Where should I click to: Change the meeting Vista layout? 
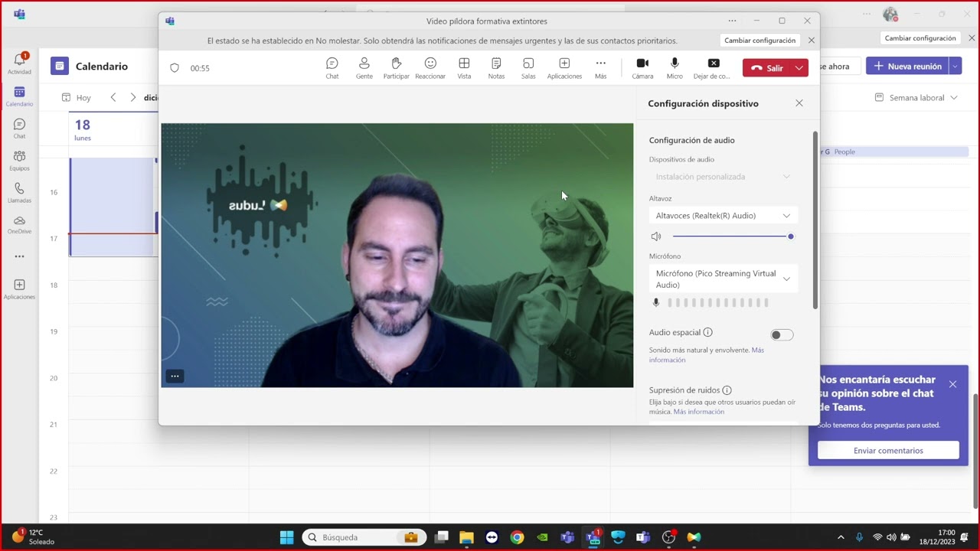464,68
